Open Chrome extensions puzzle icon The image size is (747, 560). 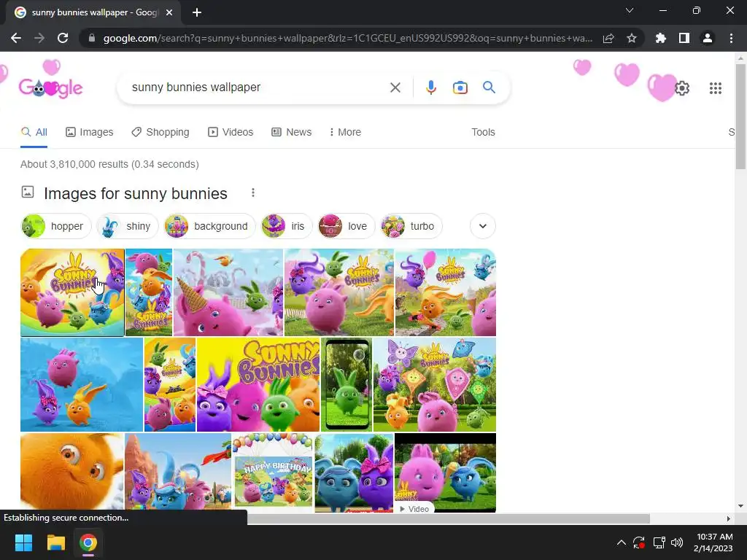[660, 38]
